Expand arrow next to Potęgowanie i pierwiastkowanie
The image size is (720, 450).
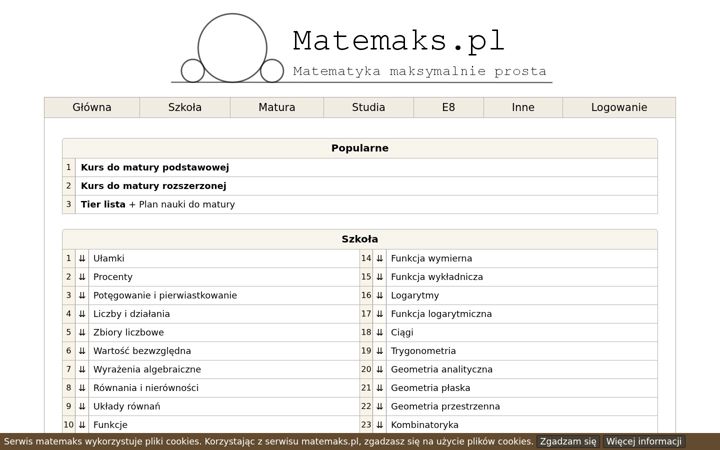coord(82,295)
